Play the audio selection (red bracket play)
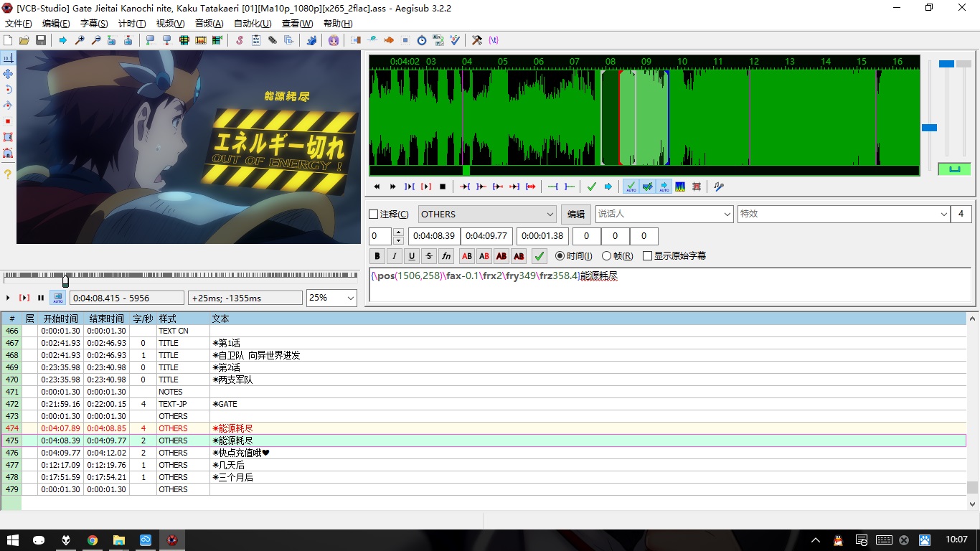This screenshot has width=980, height=551. pyautogui.click(x=426, y=187)
